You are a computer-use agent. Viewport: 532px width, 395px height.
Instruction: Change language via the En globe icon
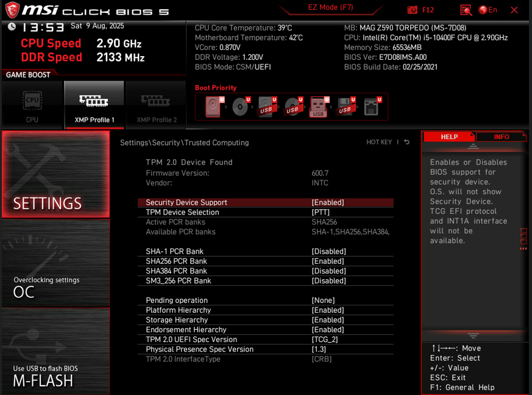click(x=488, y=10)
